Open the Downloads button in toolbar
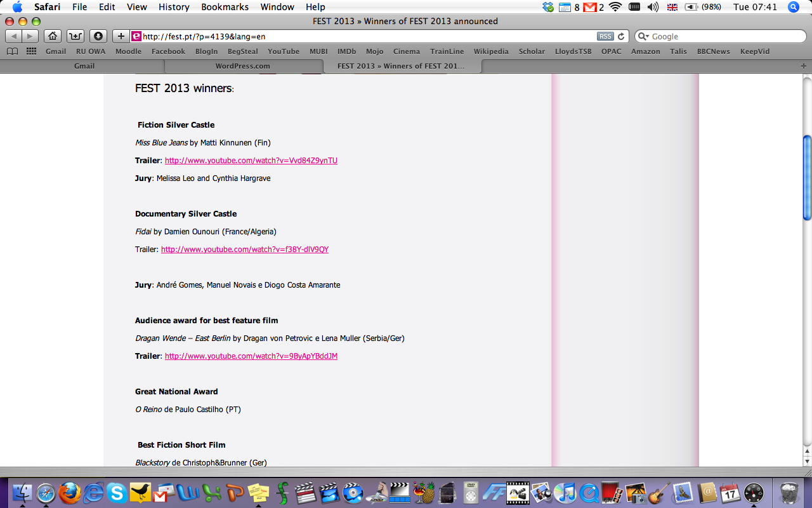The image size is (812, 508). pyautogui.click(x=97, y=36)
